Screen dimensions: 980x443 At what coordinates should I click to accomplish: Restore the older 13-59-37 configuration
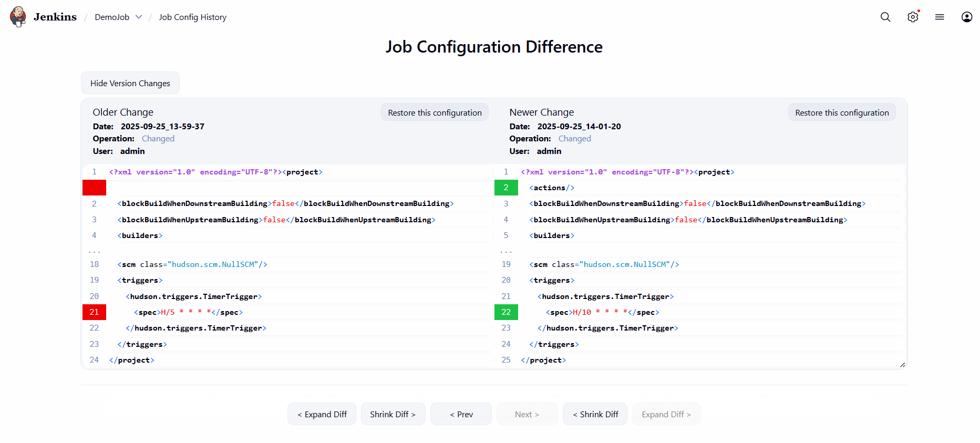coord(435,112)
